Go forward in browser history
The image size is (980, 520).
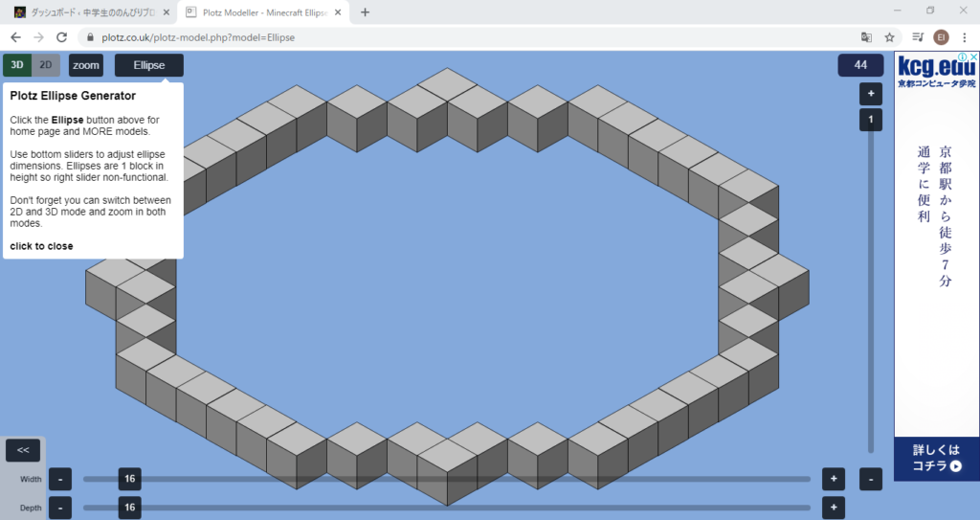point(38,37)
